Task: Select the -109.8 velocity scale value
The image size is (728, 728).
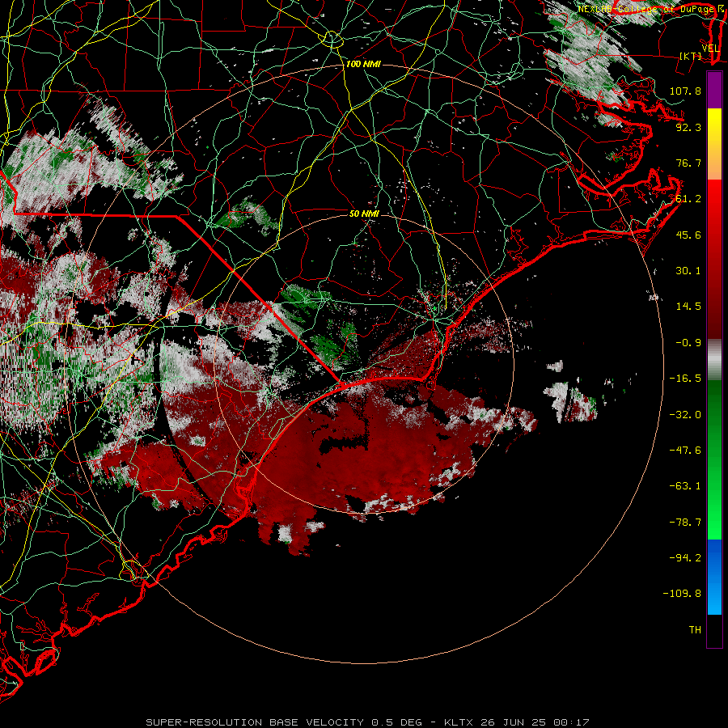Action: [682, 594]
